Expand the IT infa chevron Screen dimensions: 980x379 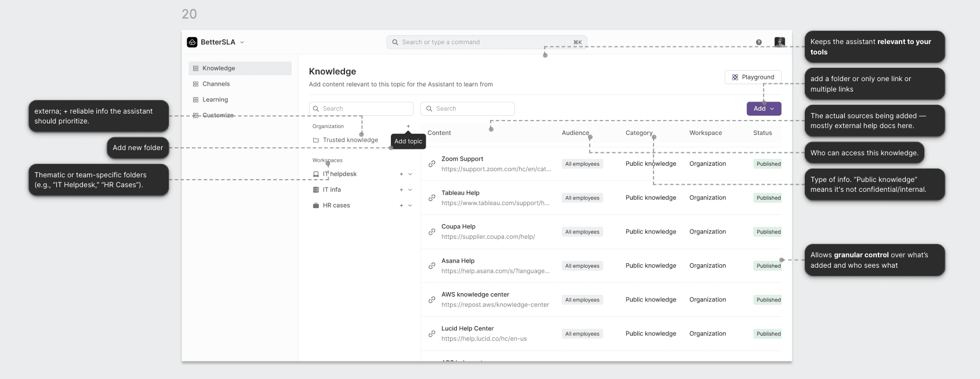click(410, 189)
